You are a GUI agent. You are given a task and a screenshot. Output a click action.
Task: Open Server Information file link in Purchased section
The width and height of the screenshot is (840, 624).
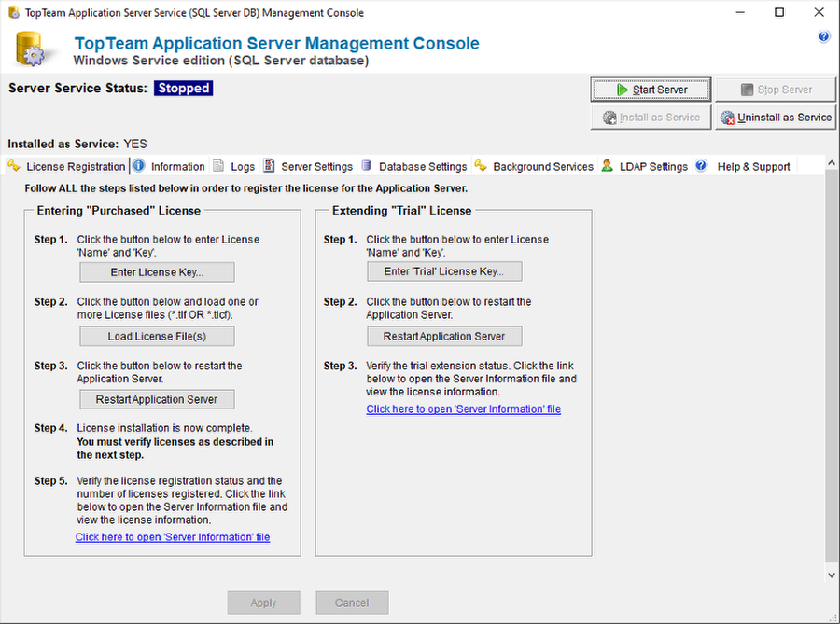[x=173, y=536]
